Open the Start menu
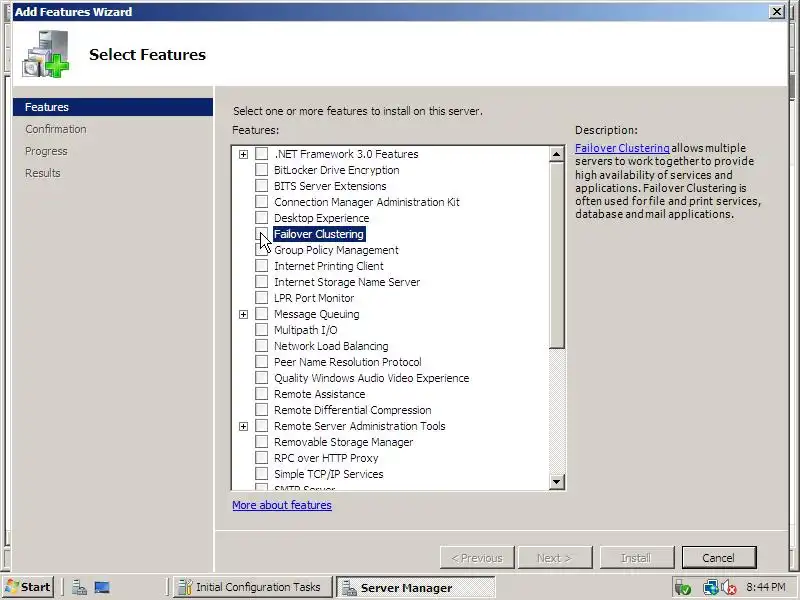Viewport: 800px width, 600px height. click(x=28, y=587)
